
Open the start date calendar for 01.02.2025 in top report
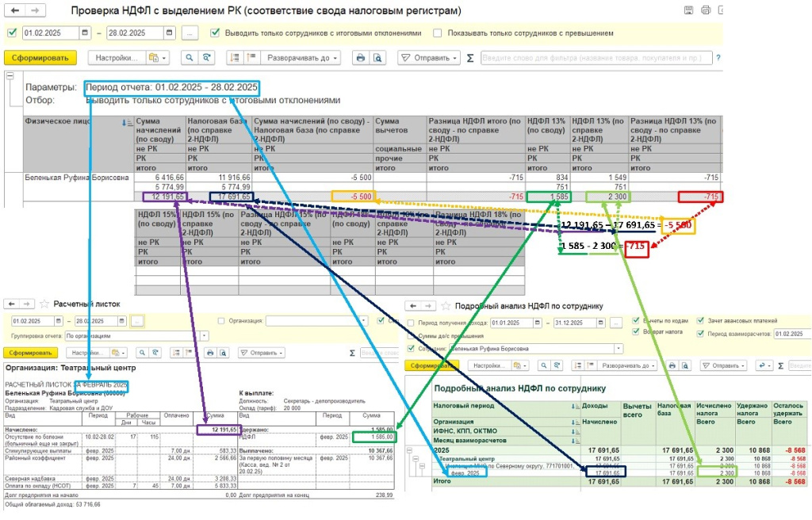pyautogui.click(x=85, y=33)
